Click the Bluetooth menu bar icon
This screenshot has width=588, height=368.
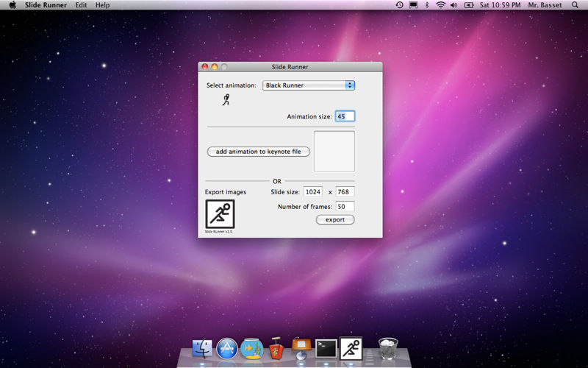[427, 5]
